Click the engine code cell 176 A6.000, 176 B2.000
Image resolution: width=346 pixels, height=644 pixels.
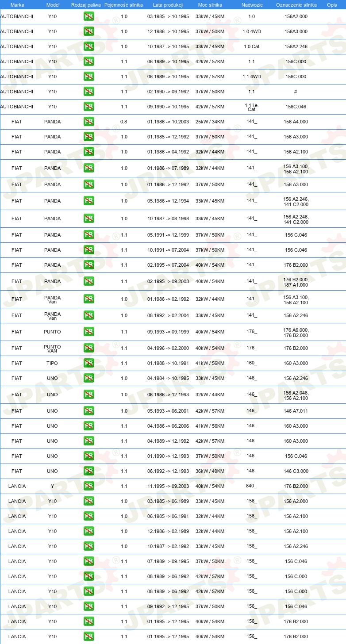[296, 332]
